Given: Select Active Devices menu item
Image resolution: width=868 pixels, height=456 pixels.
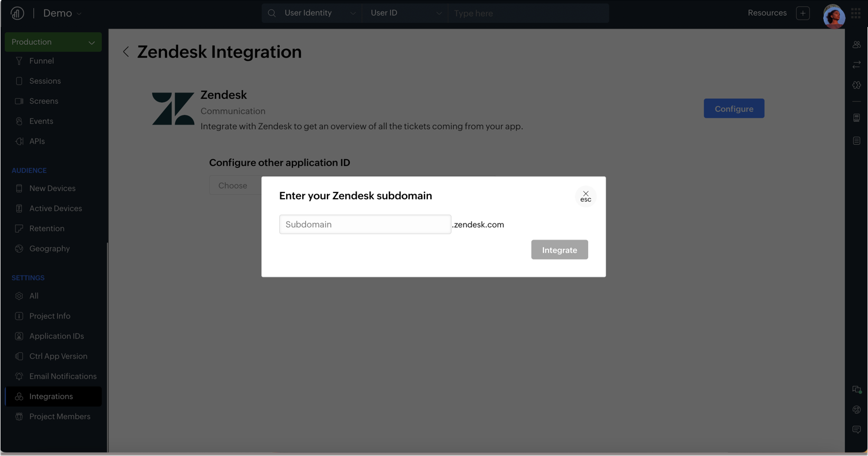Looking at the screenshot, I should pyautogui.click(x=55, y=208).
